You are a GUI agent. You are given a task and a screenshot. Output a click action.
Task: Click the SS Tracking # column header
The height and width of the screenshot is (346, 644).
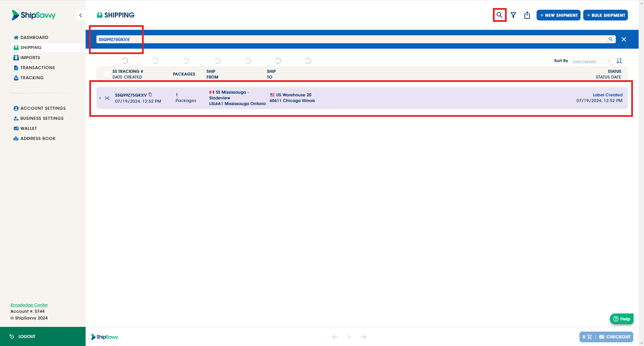click(x=128, y=71)
